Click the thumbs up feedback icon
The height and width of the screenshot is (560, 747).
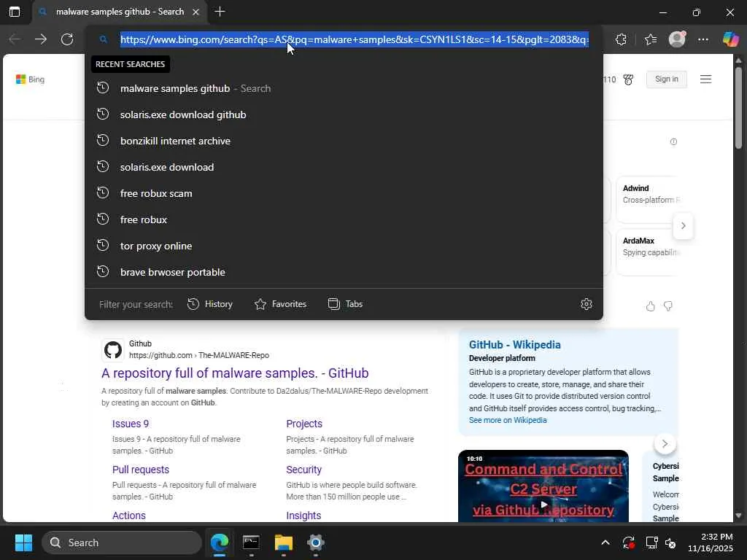651,307
